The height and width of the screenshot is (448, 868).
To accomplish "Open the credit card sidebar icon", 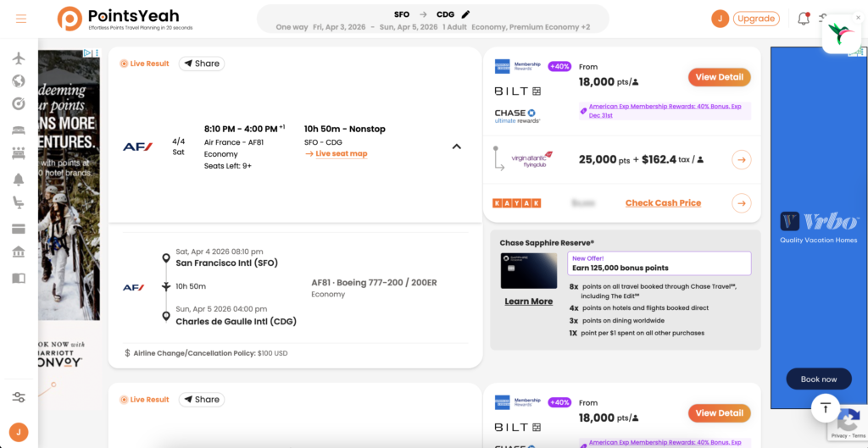I will coord(19,229).
